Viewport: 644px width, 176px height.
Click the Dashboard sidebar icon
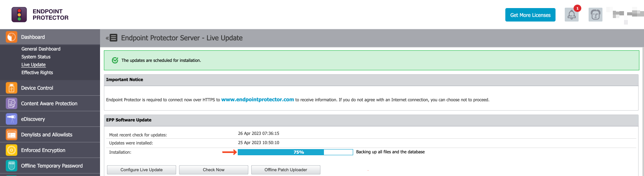click(12, 37)
